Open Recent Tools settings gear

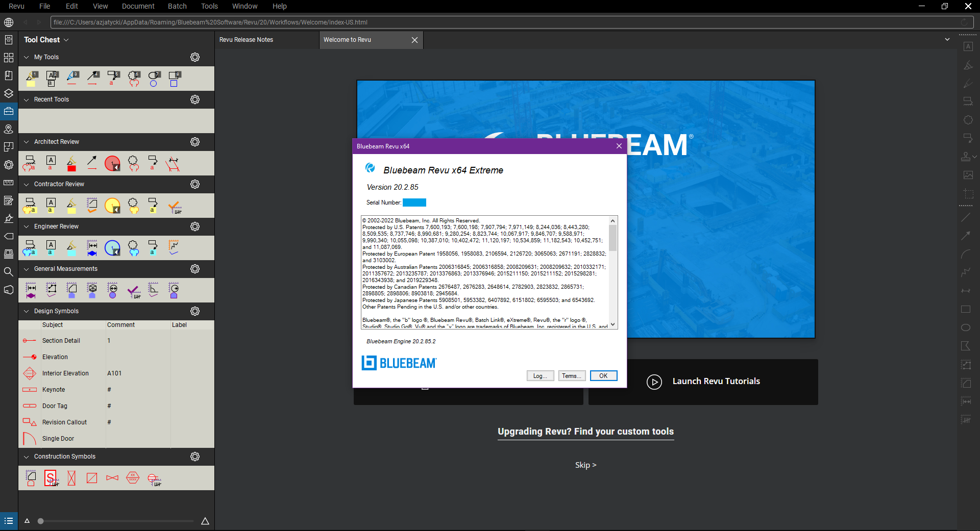pos(195,99)
